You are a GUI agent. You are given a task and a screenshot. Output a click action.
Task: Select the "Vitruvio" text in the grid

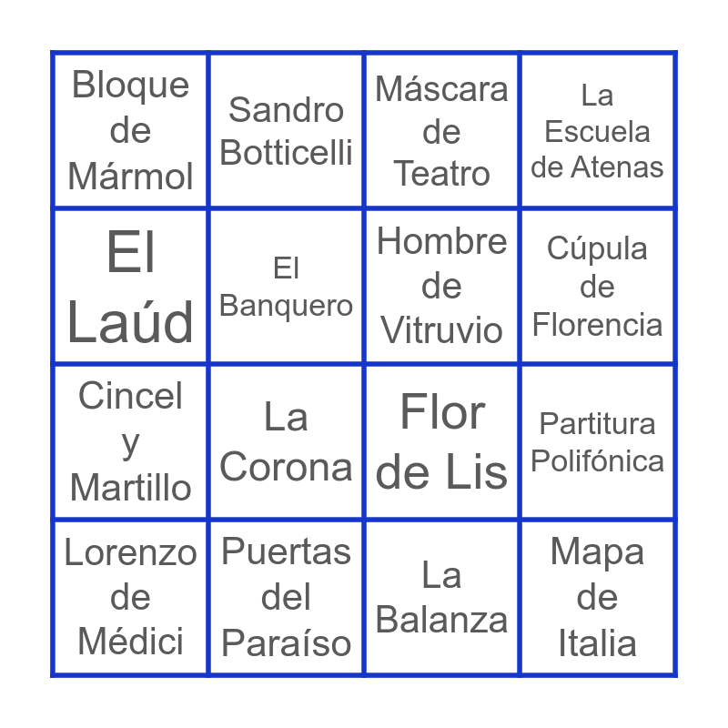[x=442, y=330]
